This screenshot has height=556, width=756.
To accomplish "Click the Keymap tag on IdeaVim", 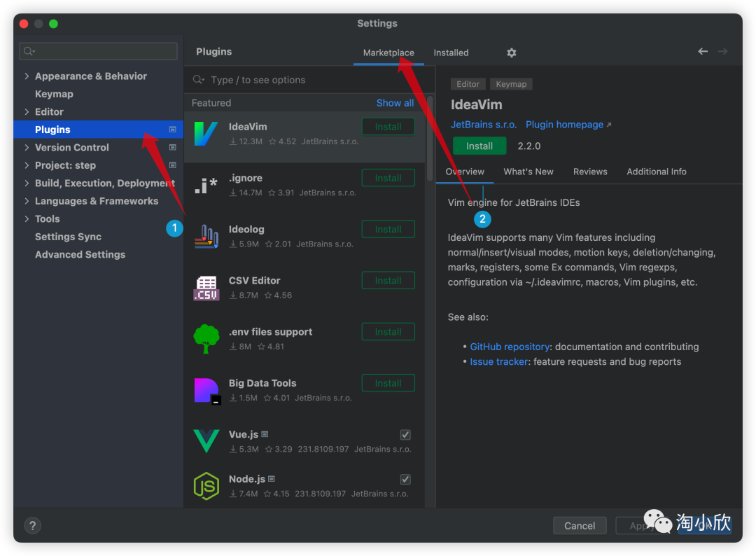I will 511,84.
